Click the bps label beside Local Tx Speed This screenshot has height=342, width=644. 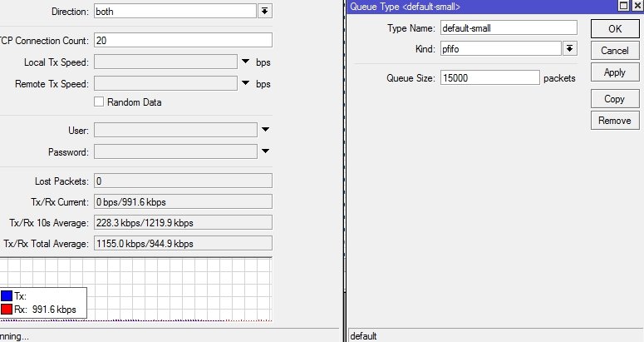pos(263,62)
